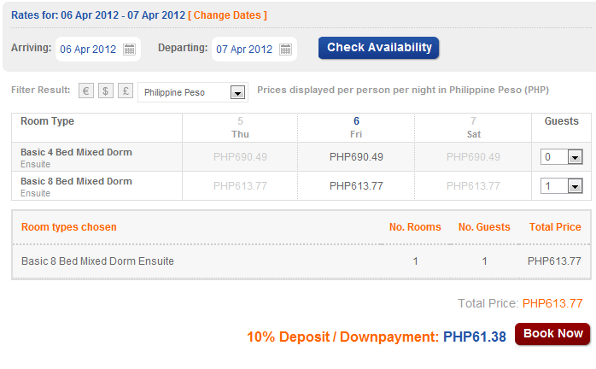Select Thursday 5 column header
This screenshot has width=596, height=369.
tap(240, 128)
